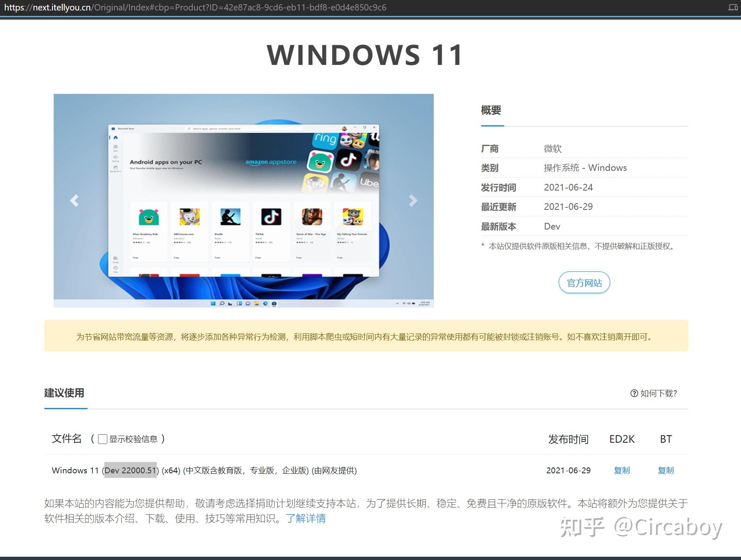Click the previous slide arrow on carousel
Image resolution: width=741 pixels, height=560 pixels.
74,201
